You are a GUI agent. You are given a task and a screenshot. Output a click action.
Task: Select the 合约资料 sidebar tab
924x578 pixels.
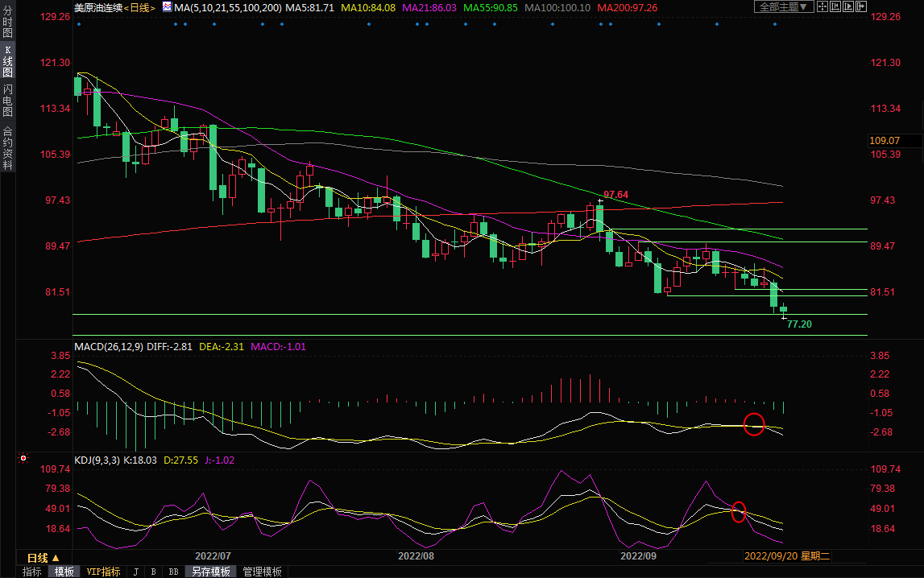pos(7,148)
